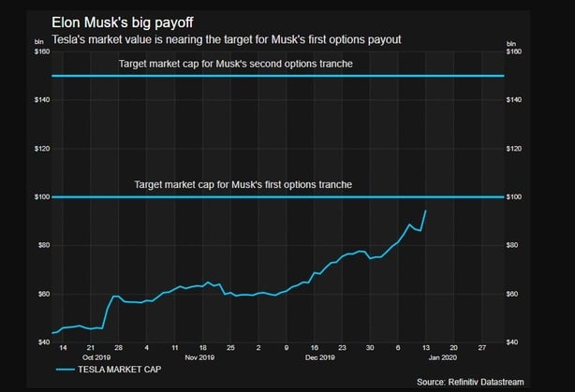This screenshot has width=575, height=392.
Task: Click the Dec 2019 x-axis label
Action: (319, 357)
